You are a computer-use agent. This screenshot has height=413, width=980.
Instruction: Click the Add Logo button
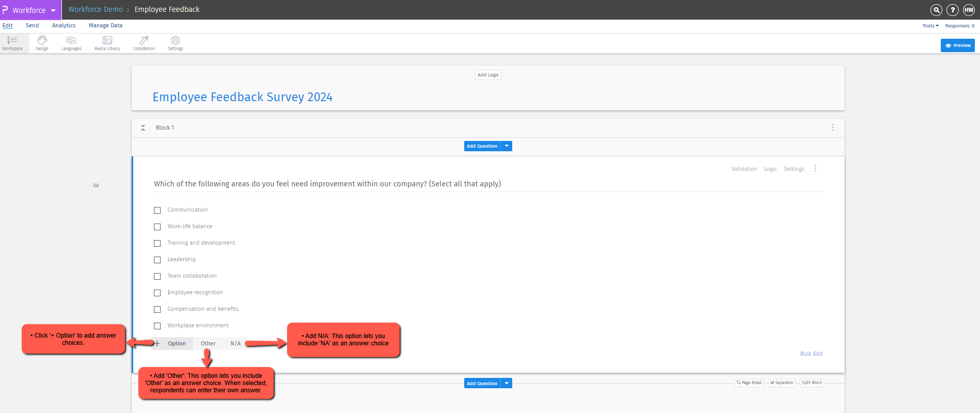(488, 75)
